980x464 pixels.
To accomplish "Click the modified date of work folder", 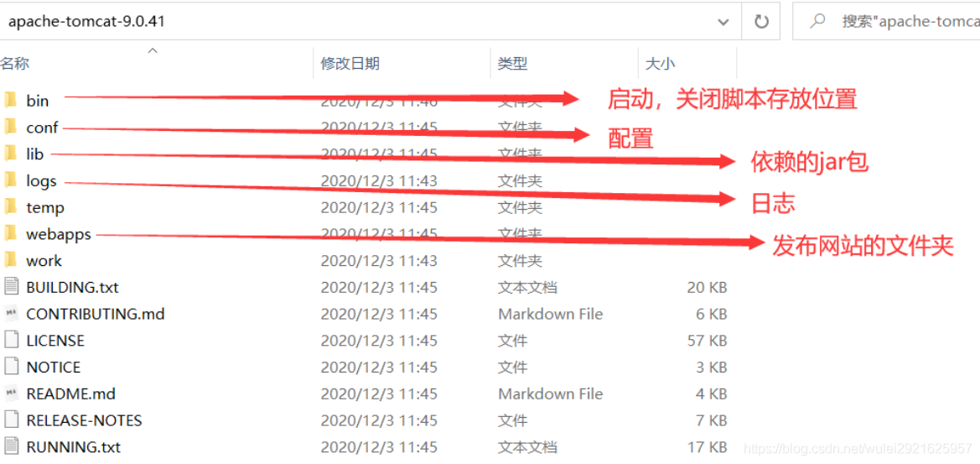I will [379, 261].
